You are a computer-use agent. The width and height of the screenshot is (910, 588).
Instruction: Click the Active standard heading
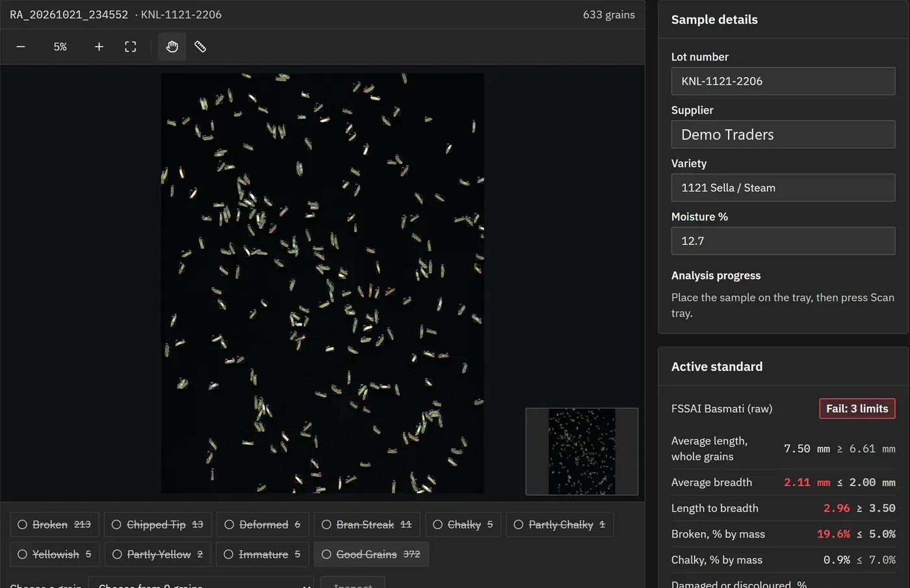[x=717, y=366]
